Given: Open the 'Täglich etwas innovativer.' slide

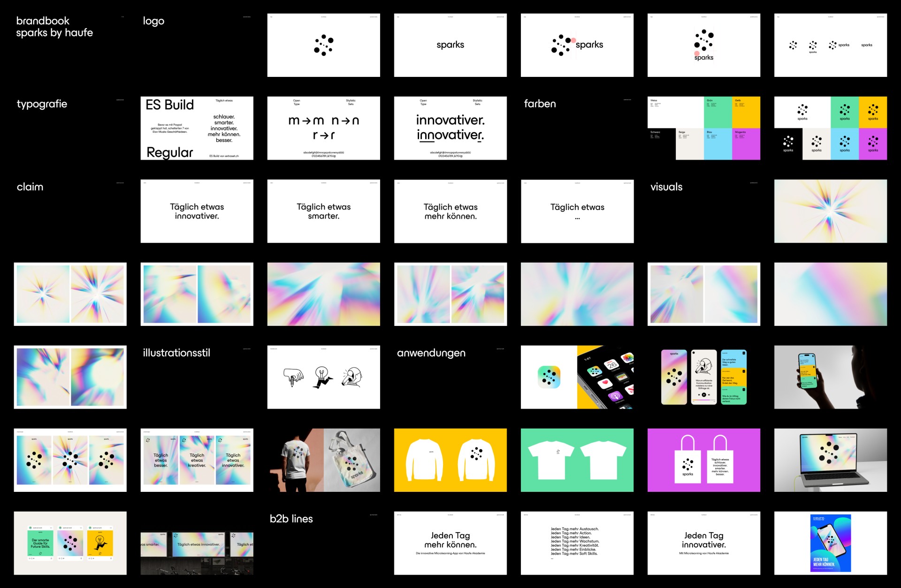Looking at the screenshot, I should point(197,211).
